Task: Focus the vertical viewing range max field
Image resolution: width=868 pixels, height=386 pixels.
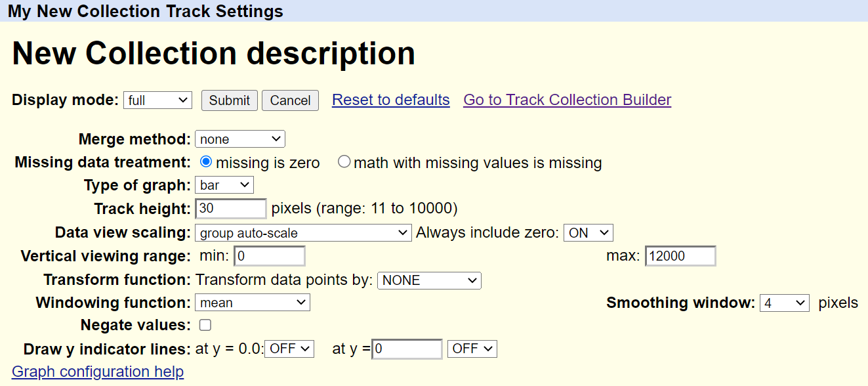Action: (x=680, y=256)
